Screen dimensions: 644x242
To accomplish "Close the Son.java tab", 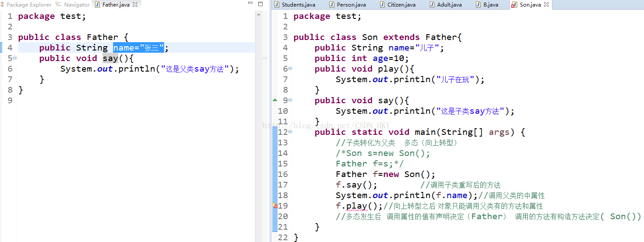I will (547, 4).
